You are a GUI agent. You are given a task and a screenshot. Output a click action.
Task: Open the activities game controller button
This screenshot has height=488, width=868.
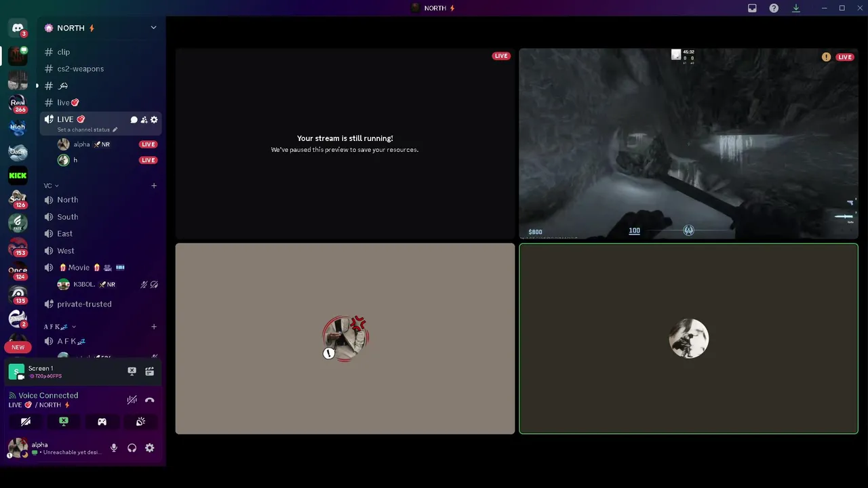(102, 422)
